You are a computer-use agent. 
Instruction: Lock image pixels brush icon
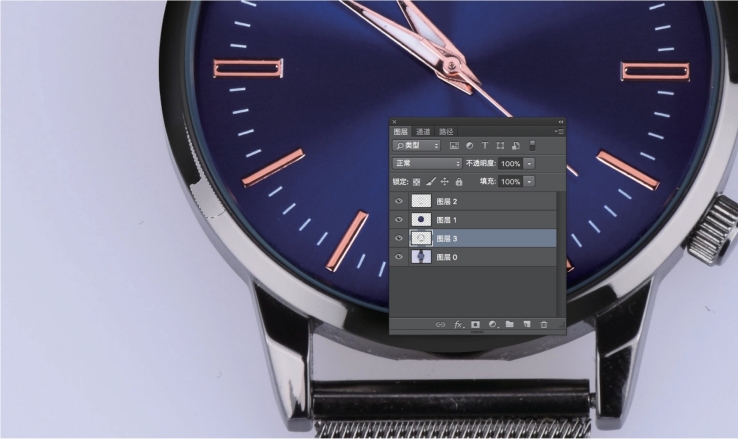[431, 182]
